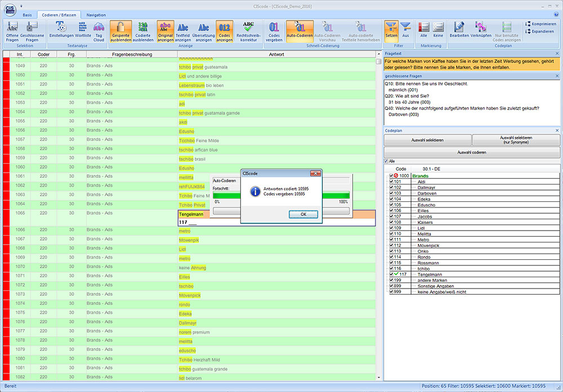Edit the codeplan with Bearbeiten
Image resolution: width=563 pixels, height=392 pixels.
459,29
